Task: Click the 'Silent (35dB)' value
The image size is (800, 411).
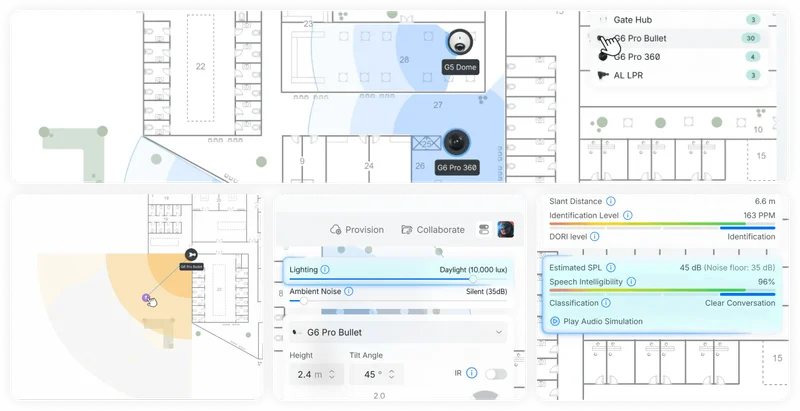Action: (x=487, y=291)
